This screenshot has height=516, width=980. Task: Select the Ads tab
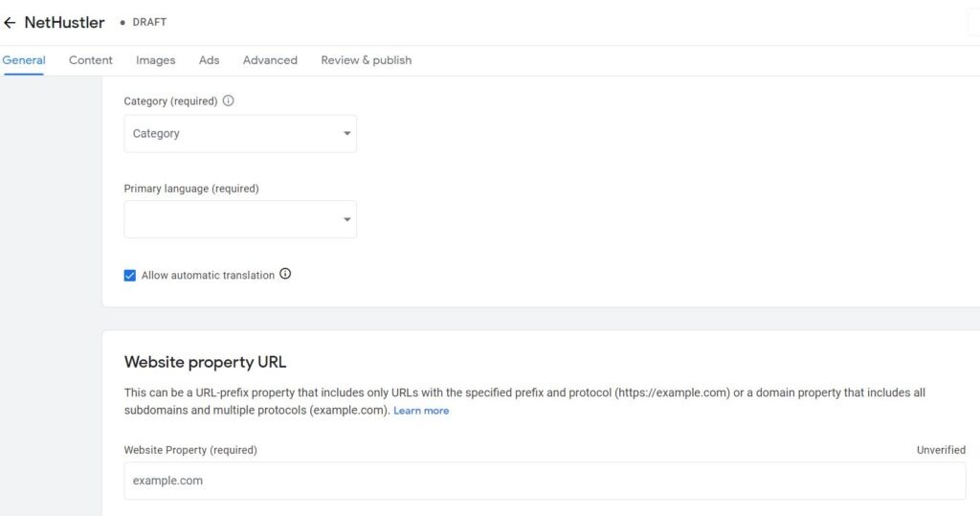click(x=209, y=60)
